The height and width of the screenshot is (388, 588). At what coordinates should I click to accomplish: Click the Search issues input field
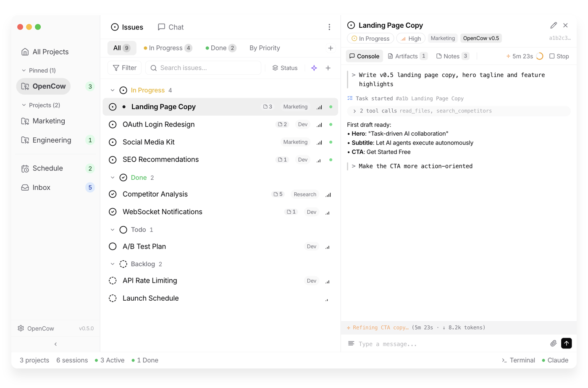(203, 68)
